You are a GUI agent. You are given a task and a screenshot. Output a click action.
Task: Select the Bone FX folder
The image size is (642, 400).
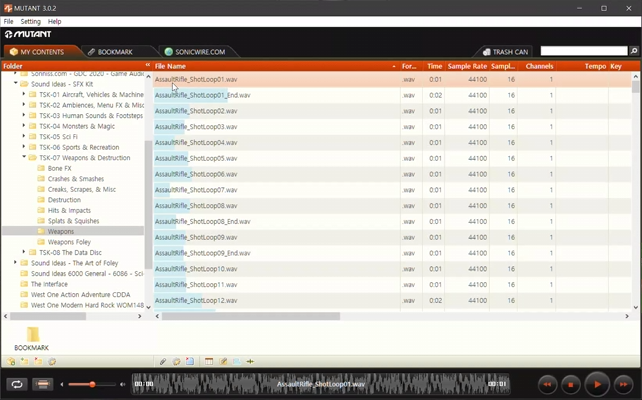coord(59,168)
